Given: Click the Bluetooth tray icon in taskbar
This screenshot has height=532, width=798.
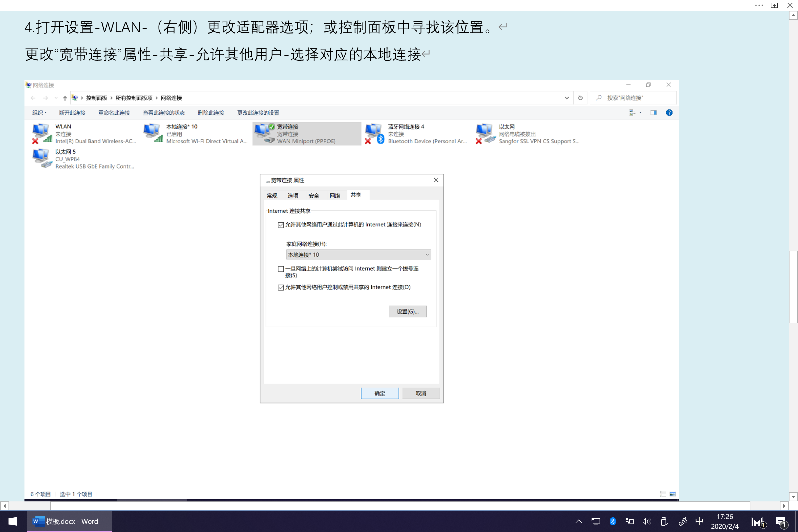Looking at the screenshot, I should (x=612, y=521).
